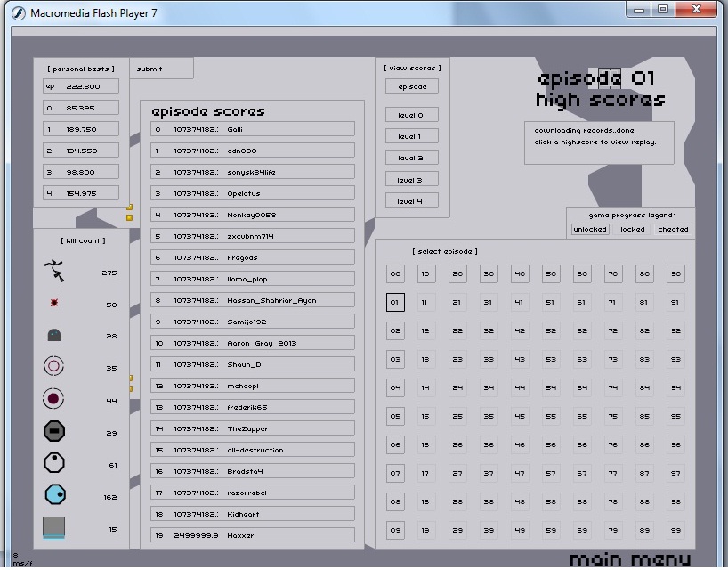The height and width of the screenshot is (570, 728).
Task: Click the blue octagon drone icon
Action: (x=54, y=494)
